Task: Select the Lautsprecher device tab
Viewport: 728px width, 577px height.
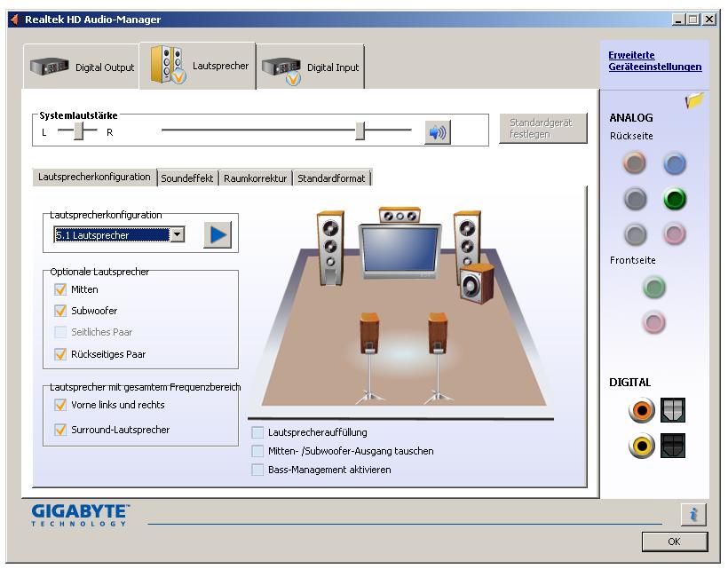Action: click(198, 66)
